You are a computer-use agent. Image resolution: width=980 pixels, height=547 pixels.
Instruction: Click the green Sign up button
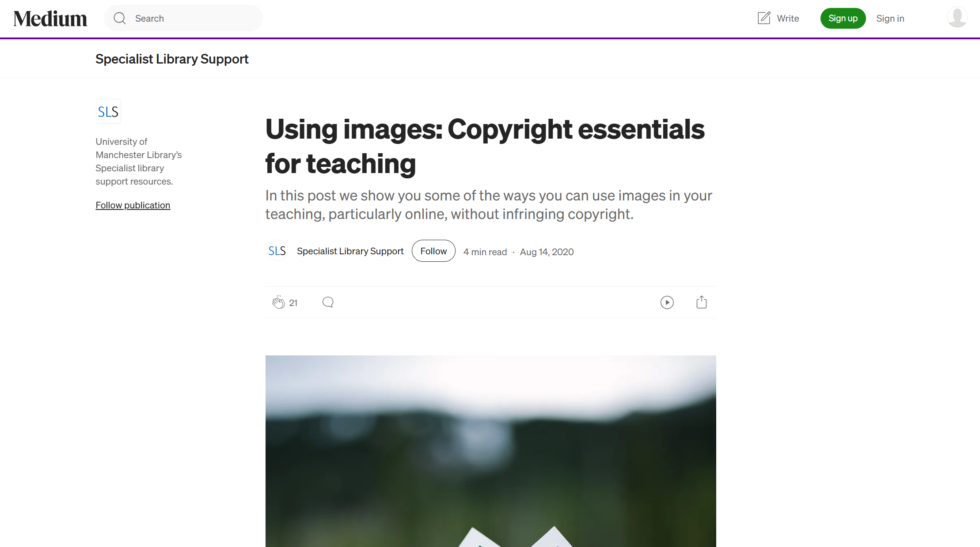pos(843,18)
